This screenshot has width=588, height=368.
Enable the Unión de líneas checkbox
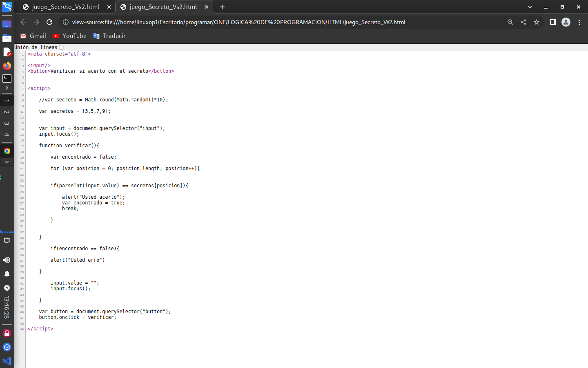[x=61, y=47]
